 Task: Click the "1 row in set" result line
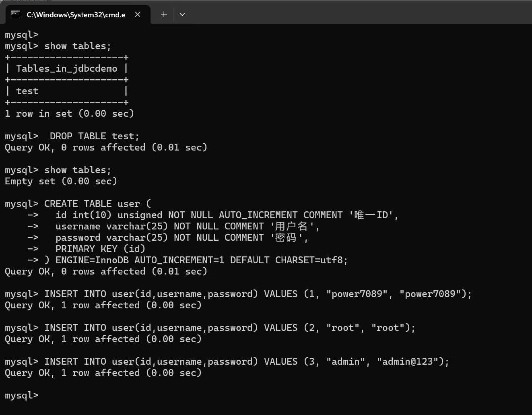(x=69, y=114)
